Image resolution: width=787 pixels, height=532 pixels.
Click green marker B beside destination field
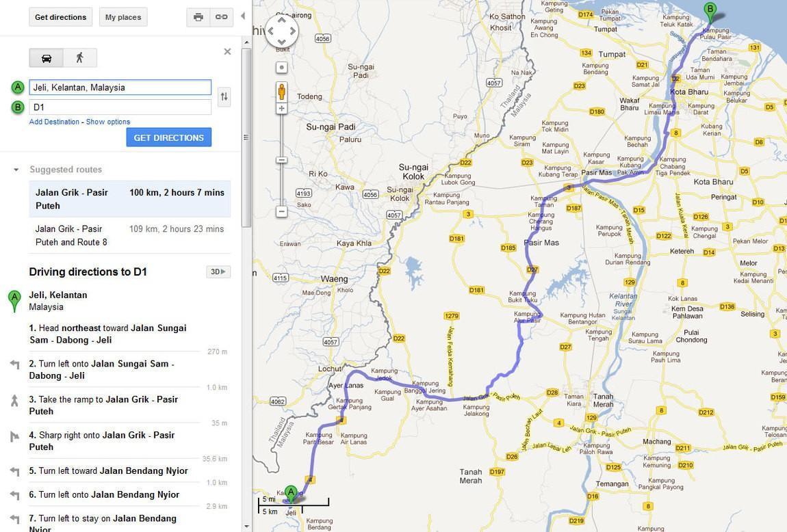pos(18,107)
